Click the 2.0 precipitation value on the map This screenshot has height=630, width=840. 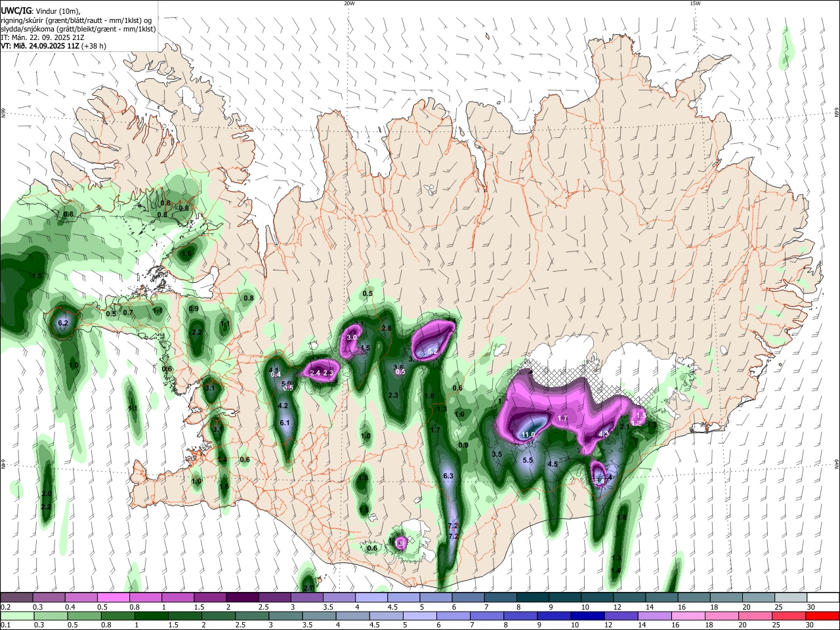point(47,493)
